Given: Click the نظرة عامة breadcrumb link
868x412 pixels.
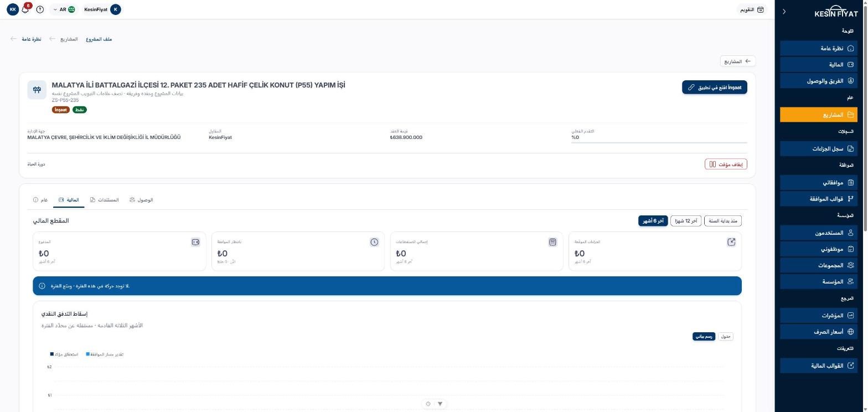Looking at the screenshot, I should (32, 39).
